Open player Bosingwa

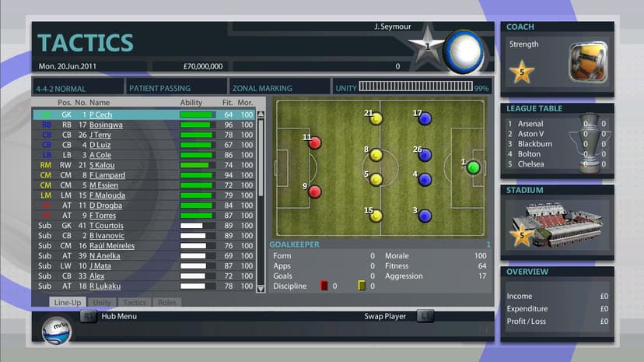pos(106,125)
